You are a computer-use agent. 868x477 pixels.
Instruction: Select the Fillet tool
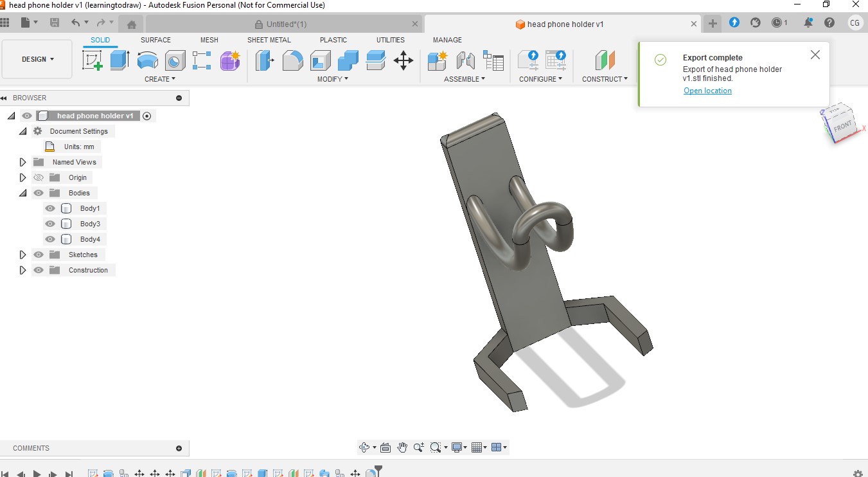click(292, 60)
